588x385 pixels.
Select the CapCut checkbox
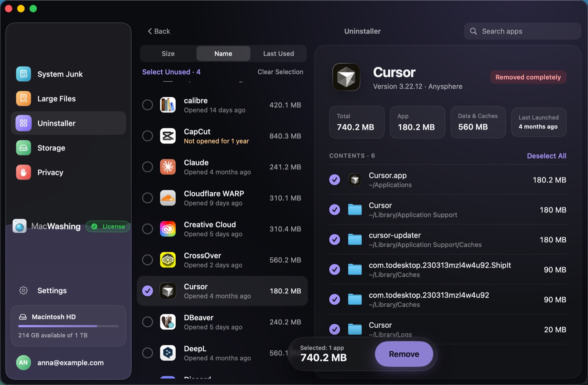coord(148,136)
